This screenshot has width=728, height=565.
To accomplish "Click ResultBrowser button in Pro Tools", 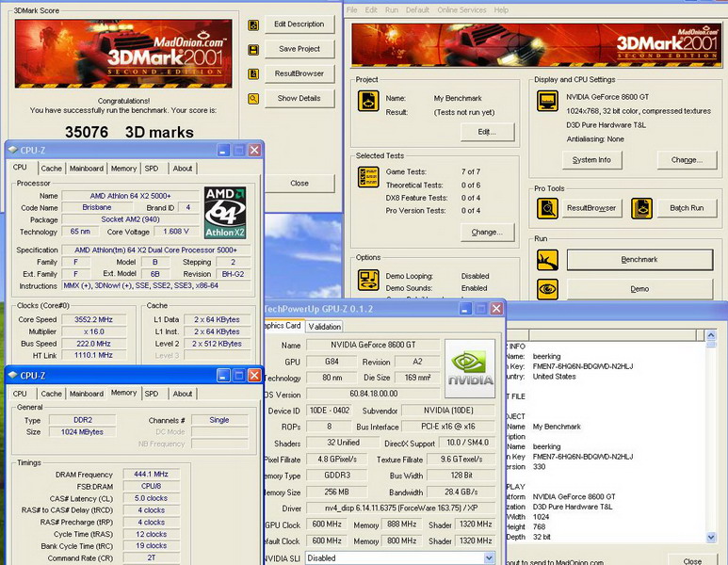I will click(x=591, y=208).
